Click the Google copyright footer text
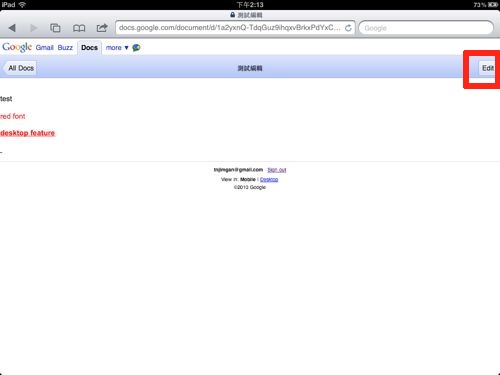Image resolution: width=500 pixels, height=375 pixels. coord(250,187)
